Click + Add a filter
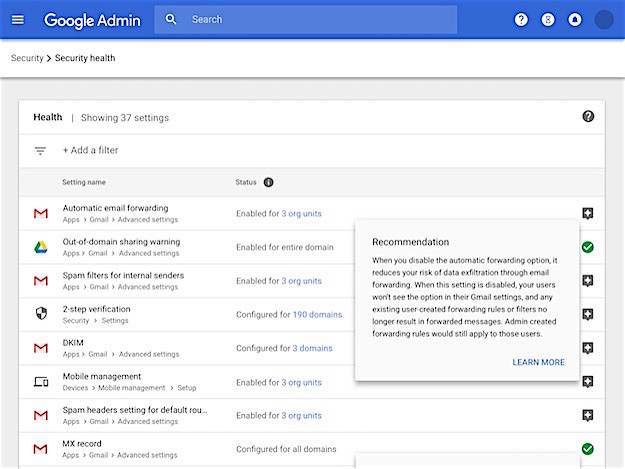 [x=90, y=150]
